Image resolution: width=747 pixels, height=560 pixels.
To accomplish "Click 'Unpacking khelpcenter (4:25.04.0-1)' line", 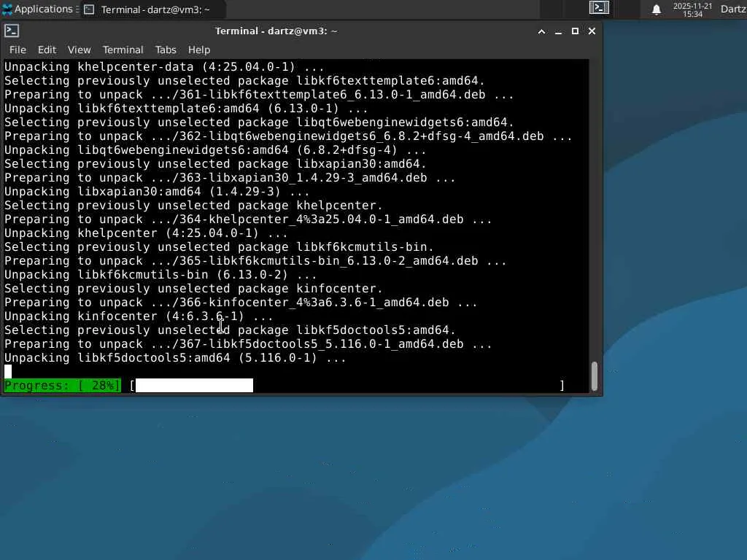I will point(146,233).
